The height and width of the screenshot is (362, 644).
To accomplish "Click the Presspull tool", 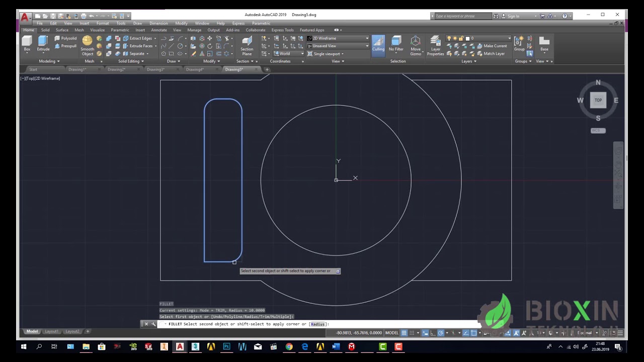I will 65,46.
